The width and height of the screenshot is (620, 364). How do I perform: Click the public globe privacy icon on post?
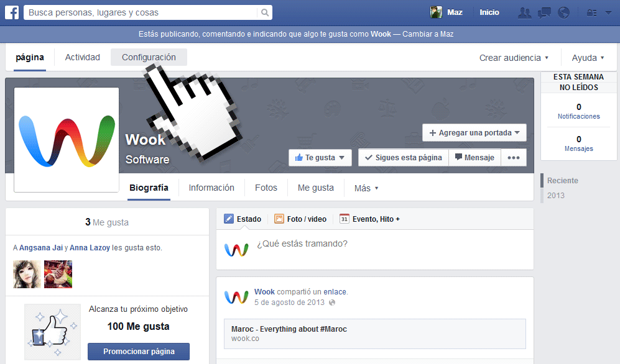pyautogui.click(x=332, y=303)
